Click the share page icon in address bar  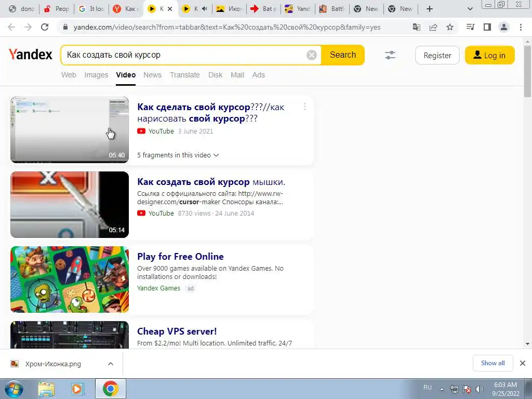click(x=433, y=27)
